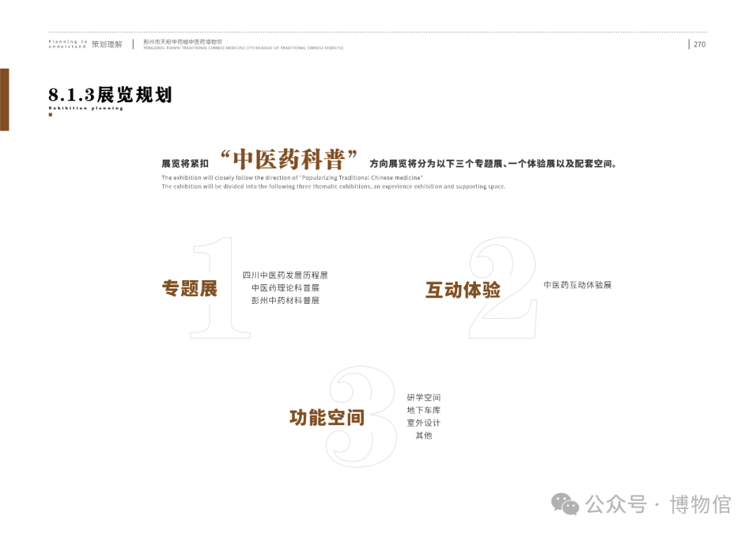
Task: Click the page number 270
Action: (699, 44)
